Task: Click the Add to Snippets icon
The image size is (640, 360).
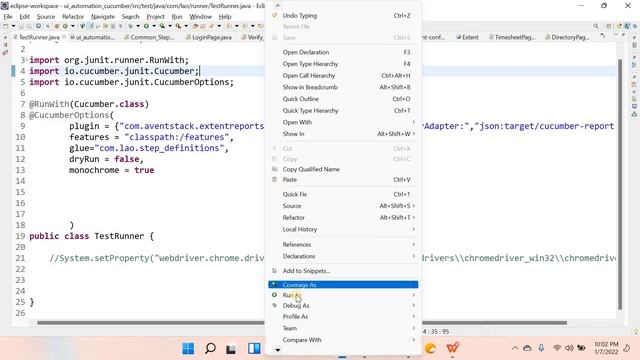Action: [x=274, y=271]
